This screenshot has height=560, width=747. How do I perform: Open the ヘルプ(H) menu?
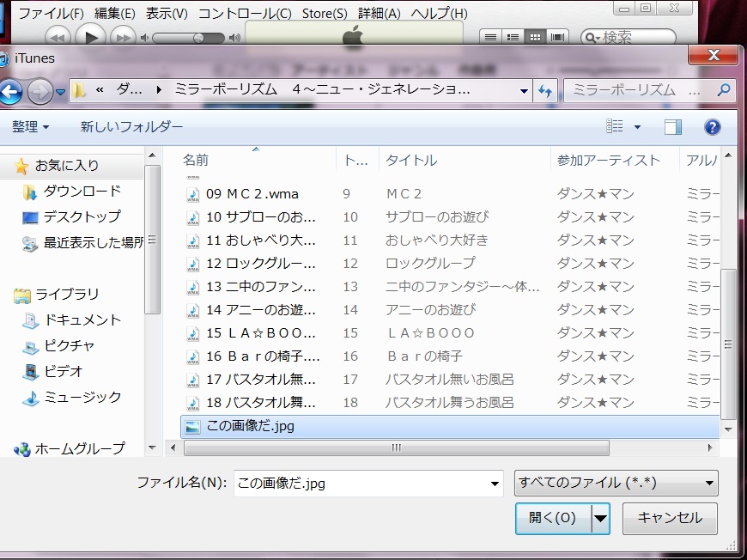pyautogui.click(x=439, y=14)
